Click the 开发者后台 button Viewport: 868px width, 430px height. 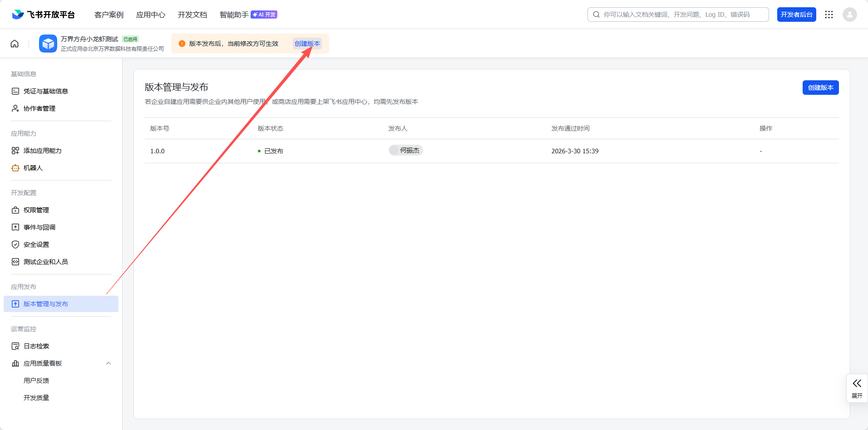(x=796, y=15)
